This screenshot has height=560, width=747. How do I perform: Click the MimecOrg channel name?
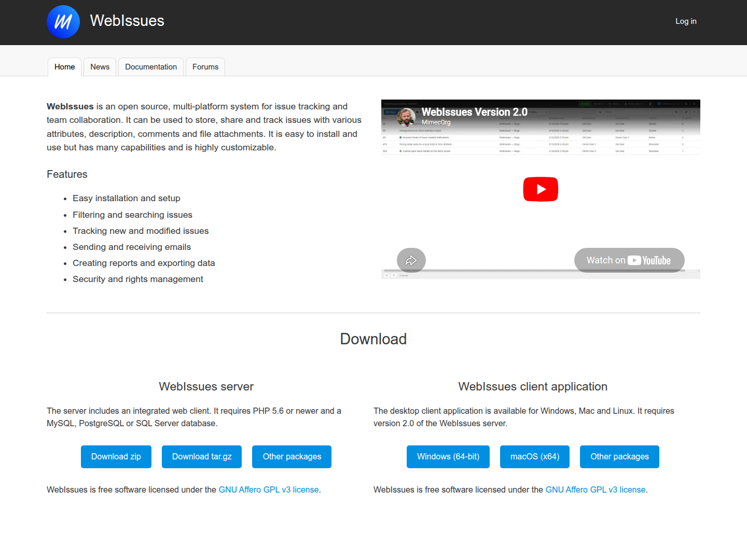coord(436,122)
